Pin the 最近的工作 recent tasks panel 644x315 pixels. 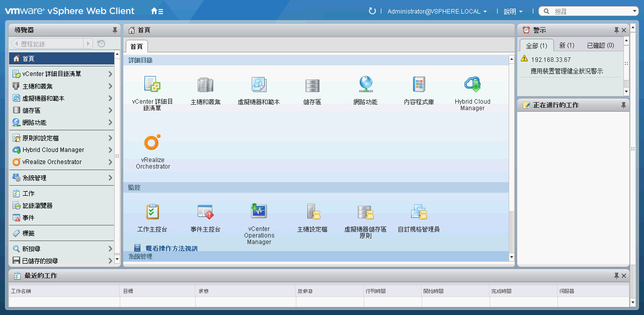[x=616, y=276]
